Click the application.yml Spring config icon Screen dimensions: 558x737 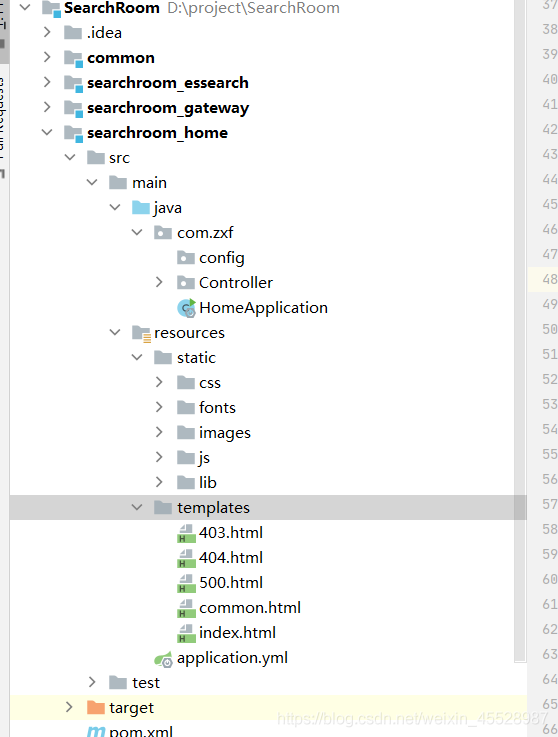point(163,659)
